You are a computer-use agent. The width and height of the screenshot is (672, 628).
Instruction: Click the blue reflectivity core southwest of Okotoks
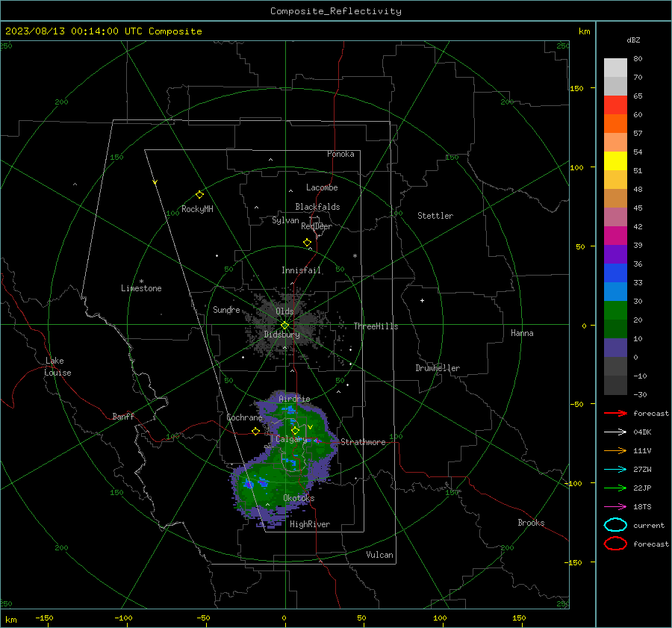coord(249,485)
